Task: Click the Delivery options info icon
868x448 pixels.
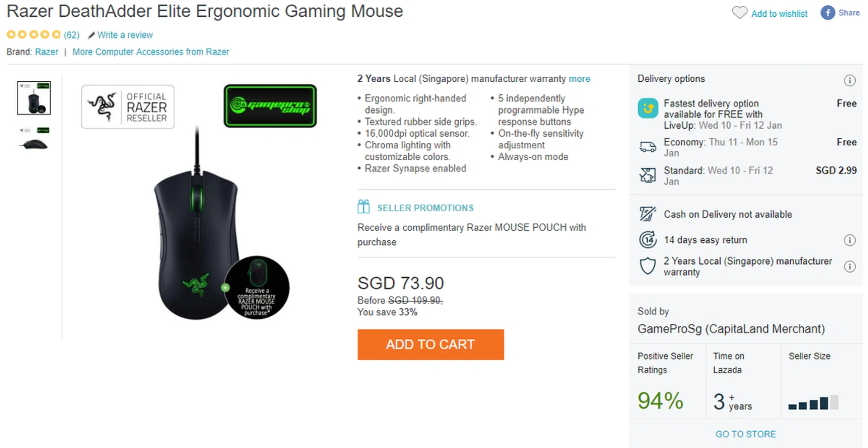Action: [x=849, y=80]
